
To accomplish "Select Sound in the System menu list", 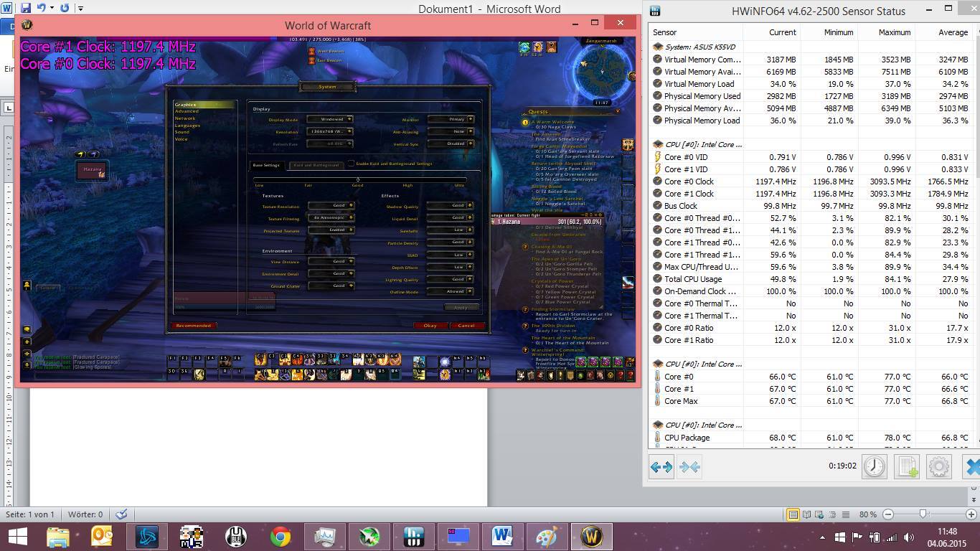I will coord(182,132).
